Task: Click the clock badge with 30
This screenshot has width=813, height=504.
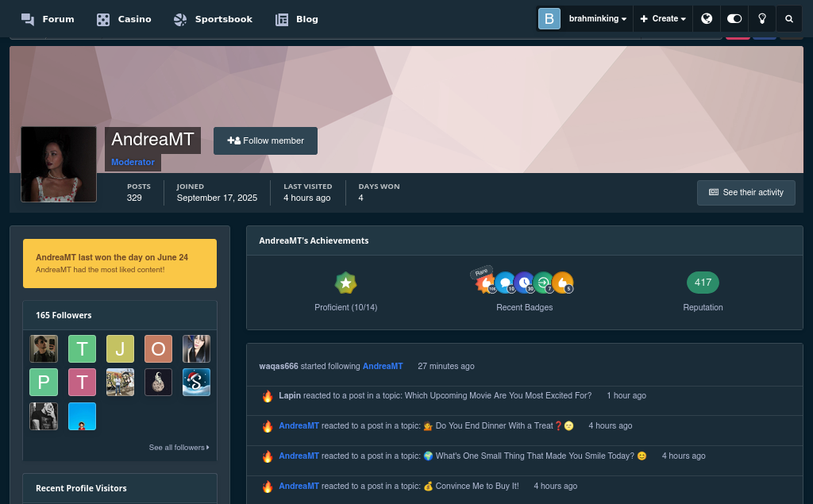Action: [524, 283]
